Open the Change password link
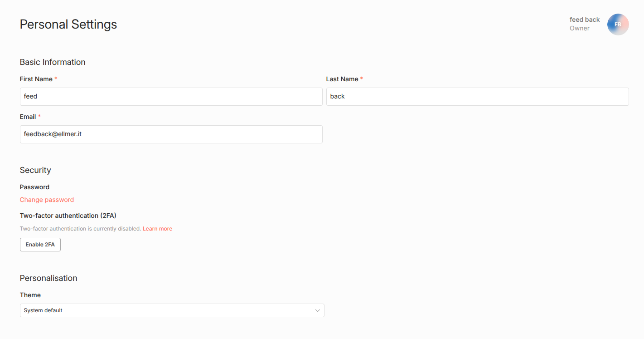Screen dimensions: 644x339 click(47, 200)
